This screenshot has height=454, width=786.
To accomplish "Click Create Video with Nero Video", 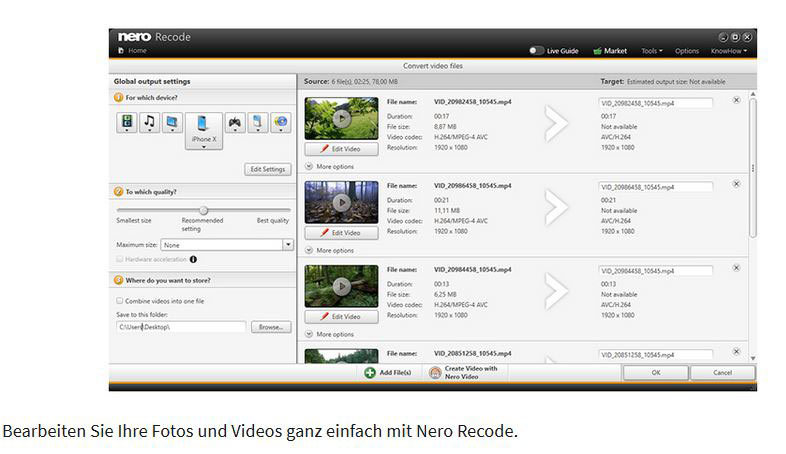I will (x=464, y=372).
